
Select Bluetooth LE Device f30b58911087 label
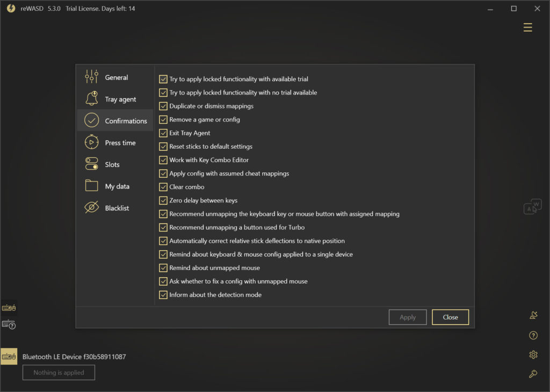[74, 357]
